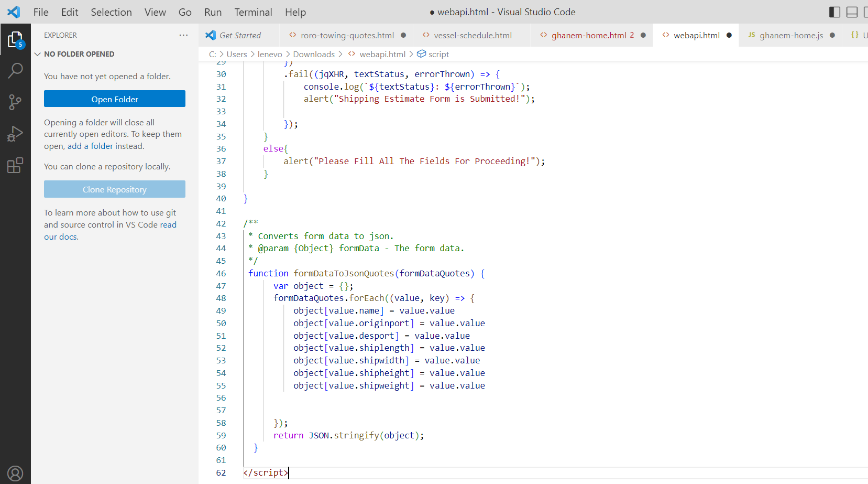Image resolution: width=868 pixels, height=484 pixels.
Task: Click the modified dot on the webapi.html tab
Action: pyautogui.click(x=729, y=35)
